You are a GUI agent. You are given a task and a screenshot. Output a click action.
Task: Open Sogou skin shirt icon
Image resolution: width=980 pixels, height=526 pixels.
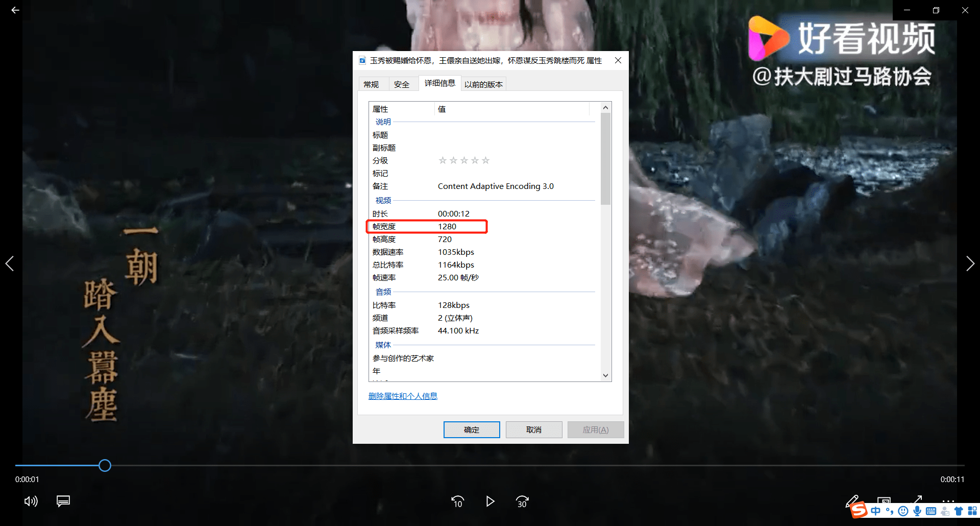coord(959,511)
